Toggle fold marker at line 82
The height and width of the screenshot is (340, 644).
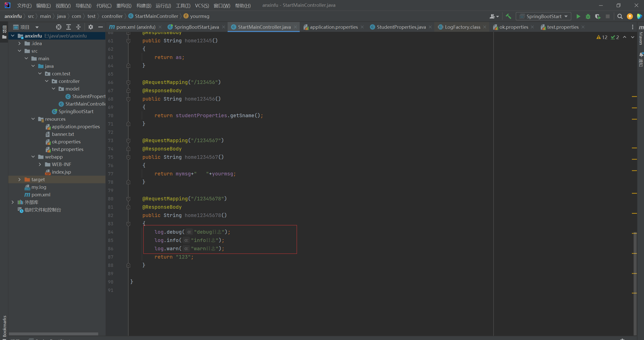pos(128,224)
